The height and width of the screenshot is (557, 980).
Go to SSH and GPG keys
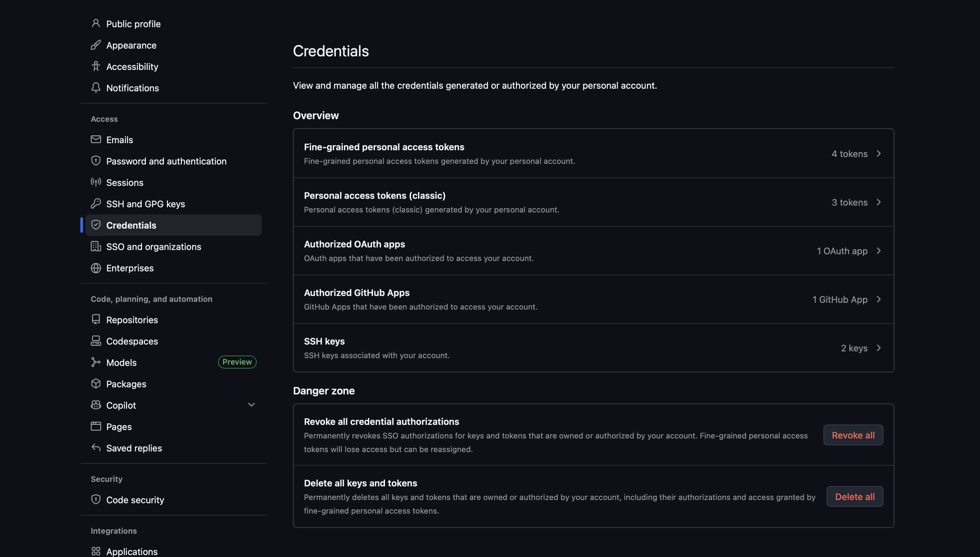coord(173,204)
